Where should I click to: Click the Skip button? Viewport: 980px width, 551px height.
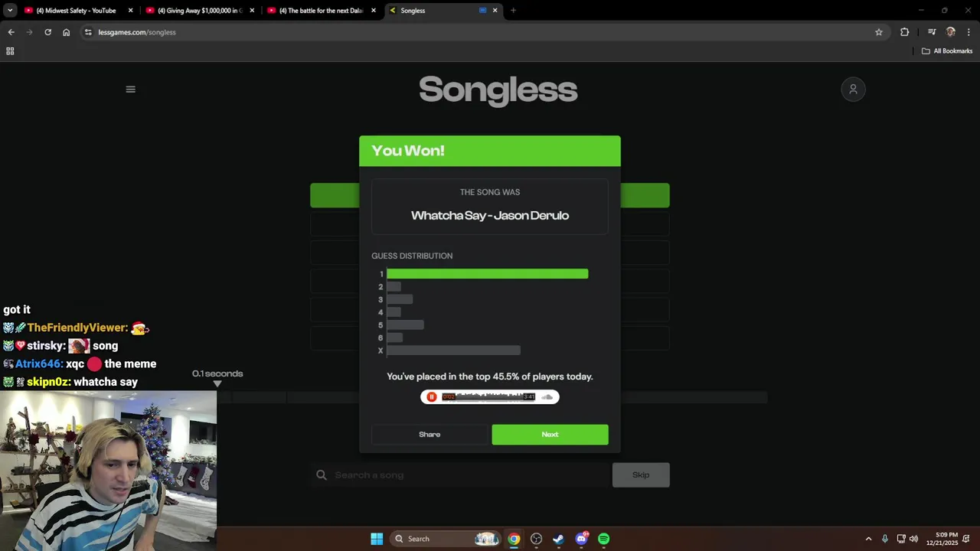pyautogui.click(x=641, y=475)
